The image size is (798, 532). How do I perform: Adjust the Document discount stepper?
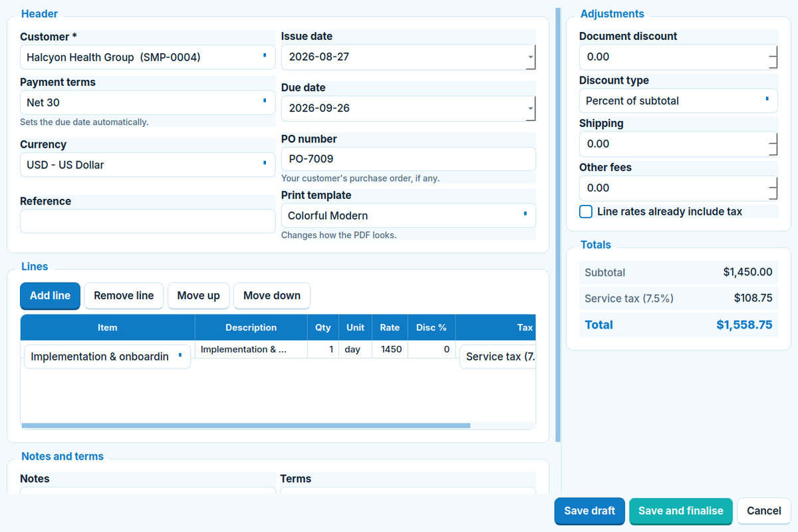pyautogui.click(x=773, y=57)
